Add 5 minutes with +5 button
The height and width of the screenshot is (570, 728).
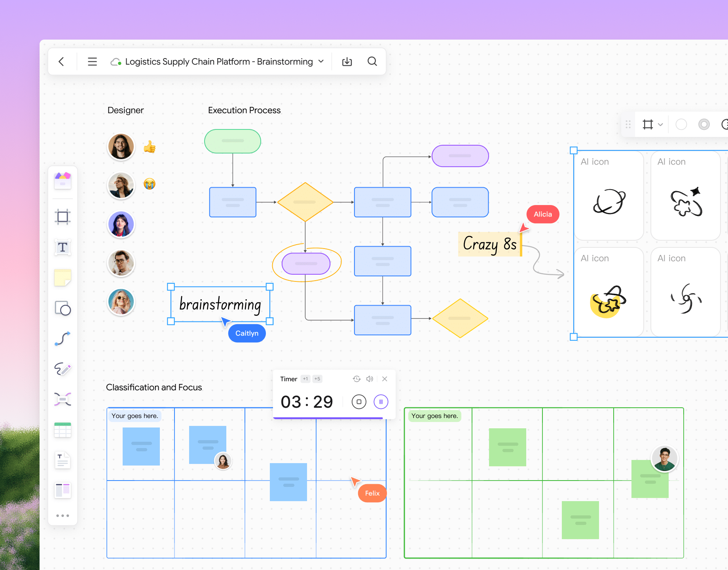pyautogui.click(x=317, y=379)
